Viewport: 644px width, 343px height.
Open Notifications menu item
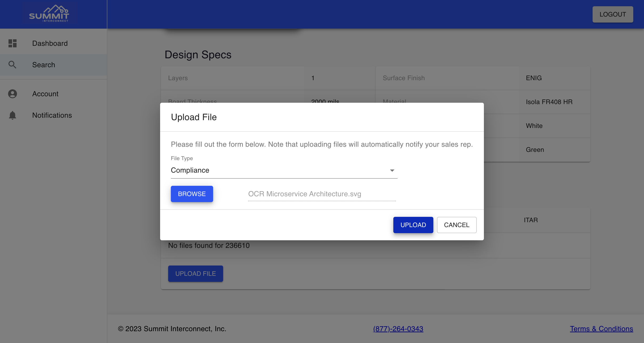[53, 115]
